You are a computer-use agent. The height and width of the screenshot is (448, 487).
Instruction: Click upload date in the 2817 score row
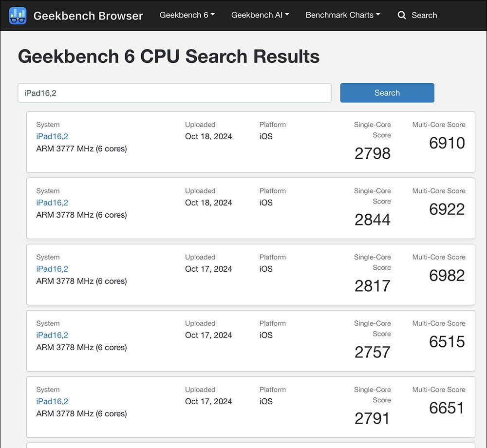(x=208, y=269)
